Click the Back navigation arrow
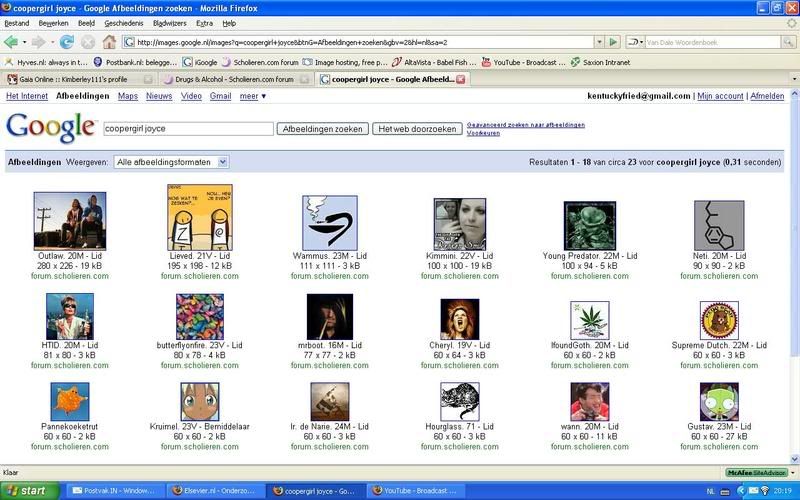Screen dimensions: 800x500 pos(11,42)
